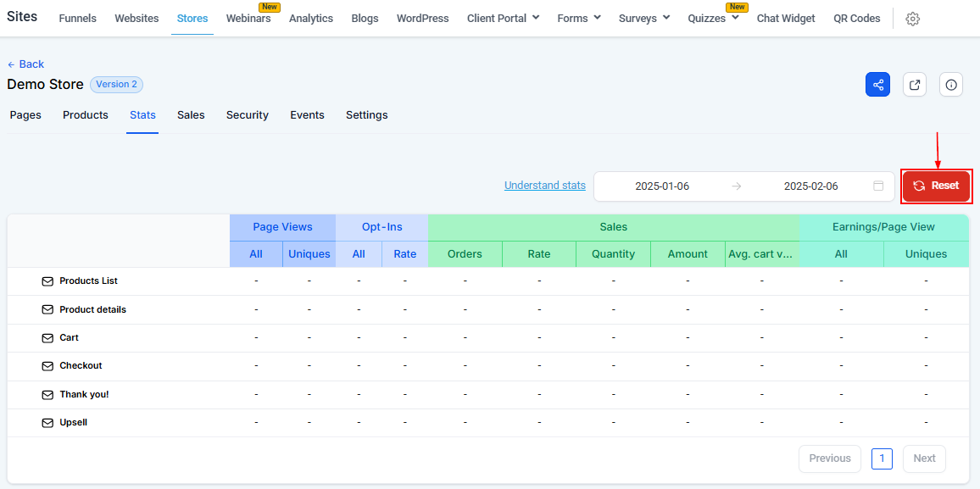The width and height of the screenshot is (980, 489).
Task: Click the envelope icon beside Products List
Action: tap(47, 281)
